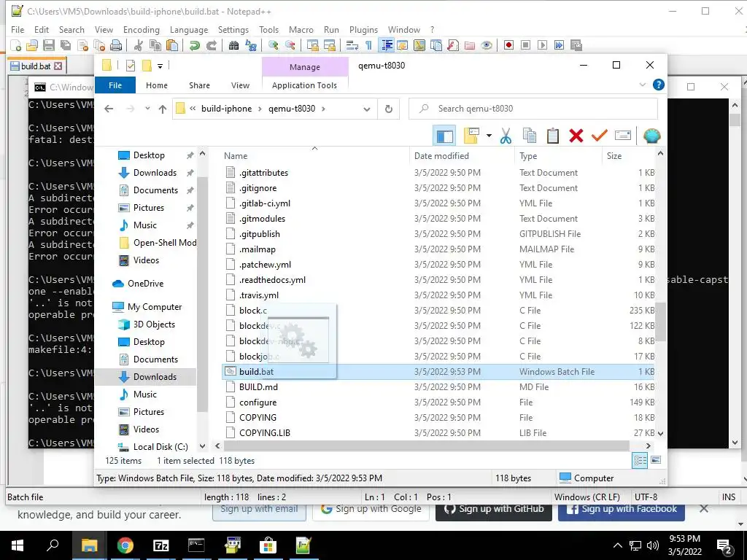Viewport: 747px width, 560px height.
Task: Open dropdown arrow beside folder options icon
Action: [489, 136]
